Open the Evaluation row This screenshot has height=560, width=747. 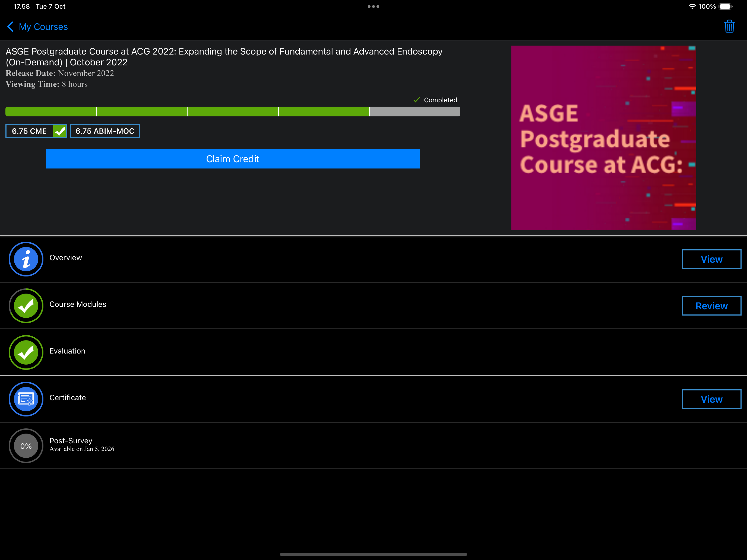tap(373, 352)
